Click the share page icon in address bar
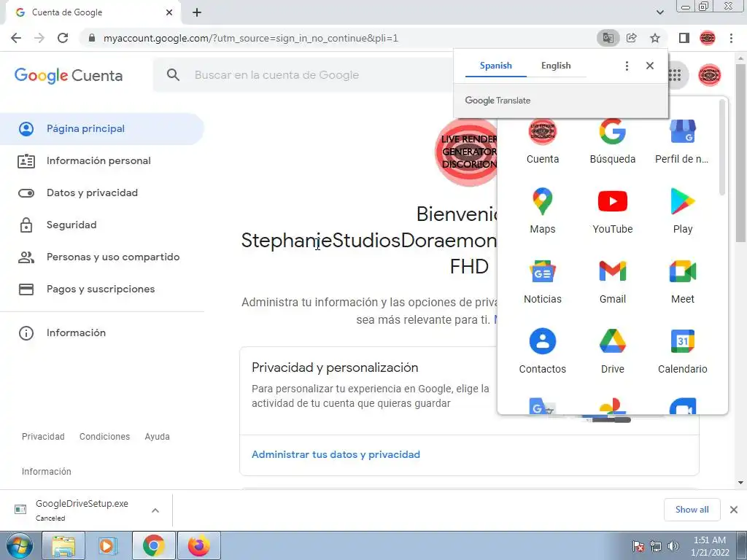The width and height of the screenshot is (747, 560). (x=632, y=38)
